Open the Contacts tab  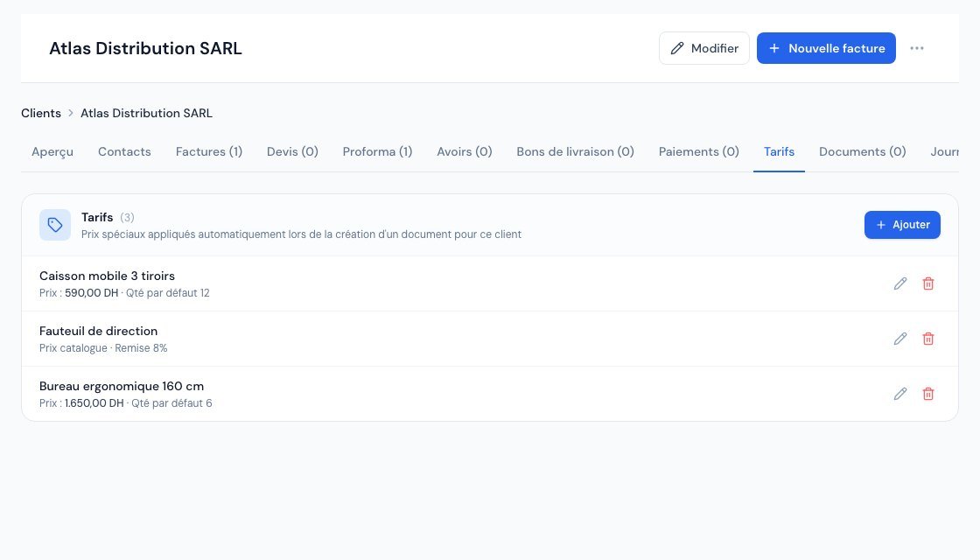124,152
